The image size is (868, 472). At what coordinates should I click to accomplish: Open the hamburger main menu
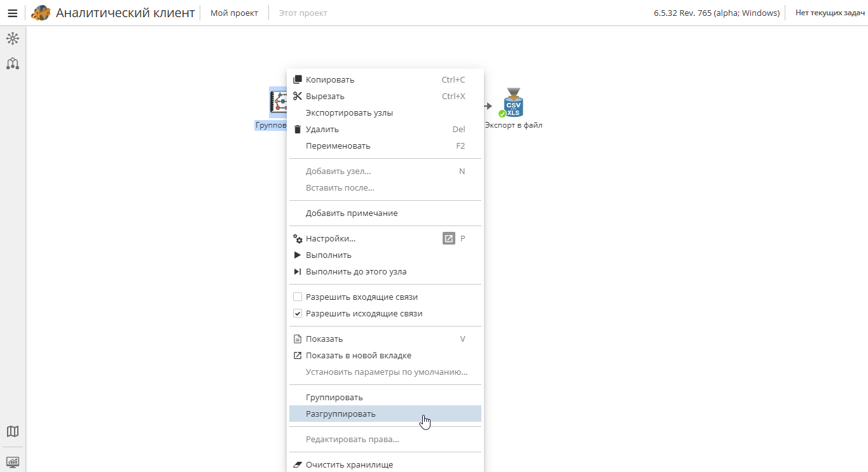[x=12, y=13]
